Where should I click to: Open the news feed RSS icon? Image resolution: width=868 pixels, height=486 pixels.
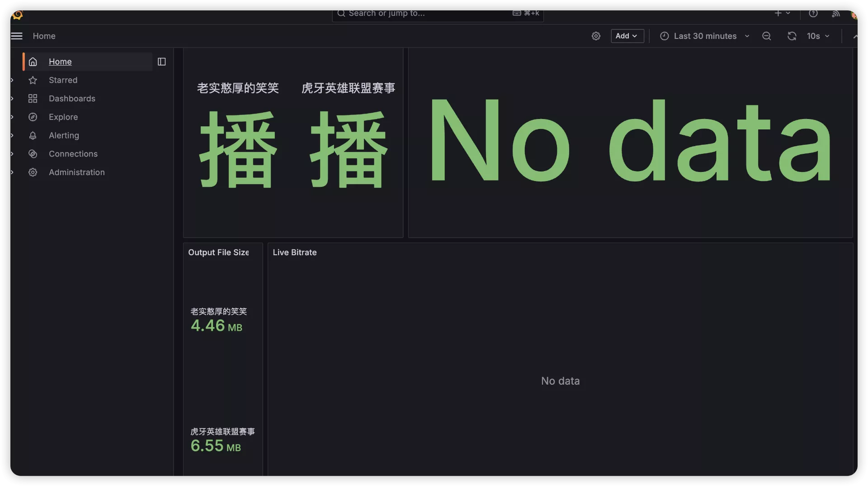click(x=835, y=14)
